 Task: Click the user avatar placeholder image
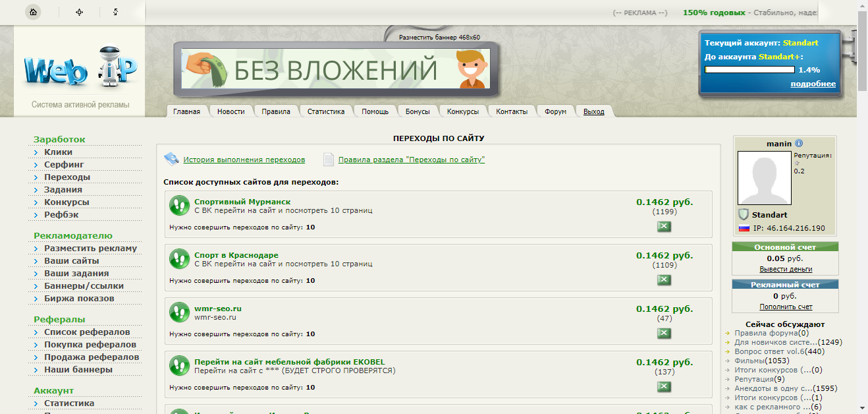[x=764, y=178]
